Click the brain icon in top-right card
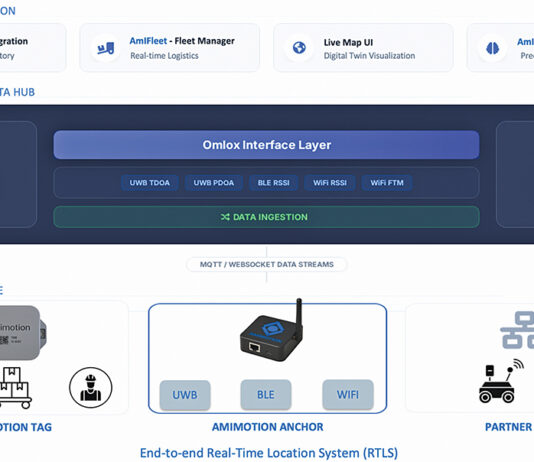Screen dimensions: 534x462 click(492, 48)
